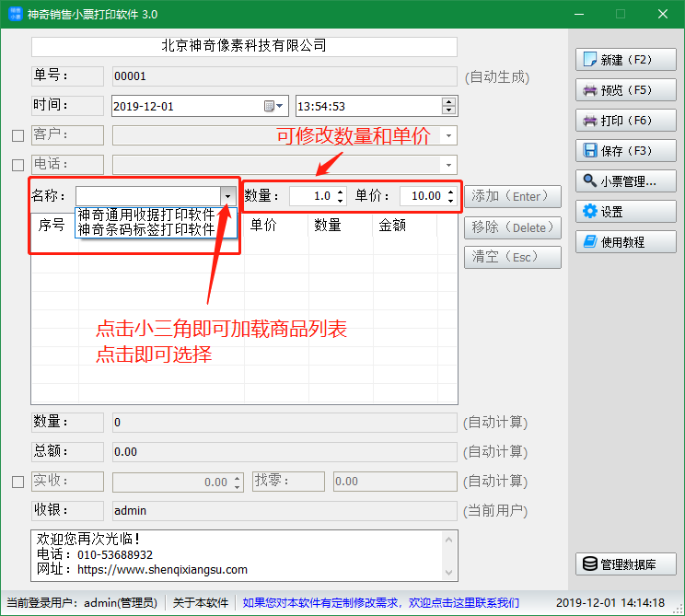Click the magnifier icon for 小票管理
This screenshot has height=616, width=685.
point(590,180)
